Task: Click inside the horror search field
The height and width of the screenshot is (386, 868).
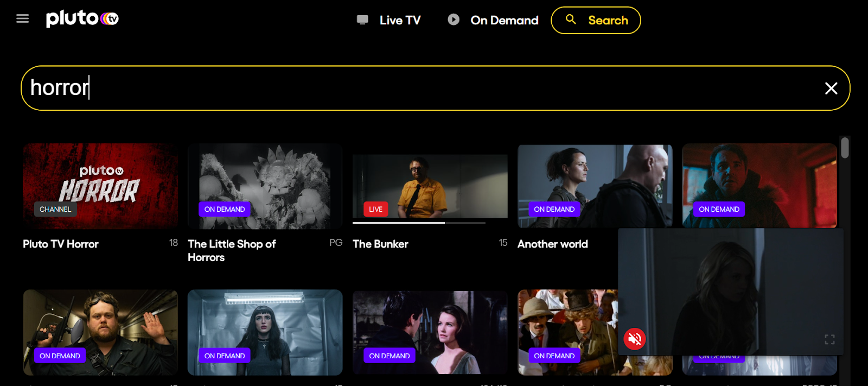Action: tap(423, 88)
